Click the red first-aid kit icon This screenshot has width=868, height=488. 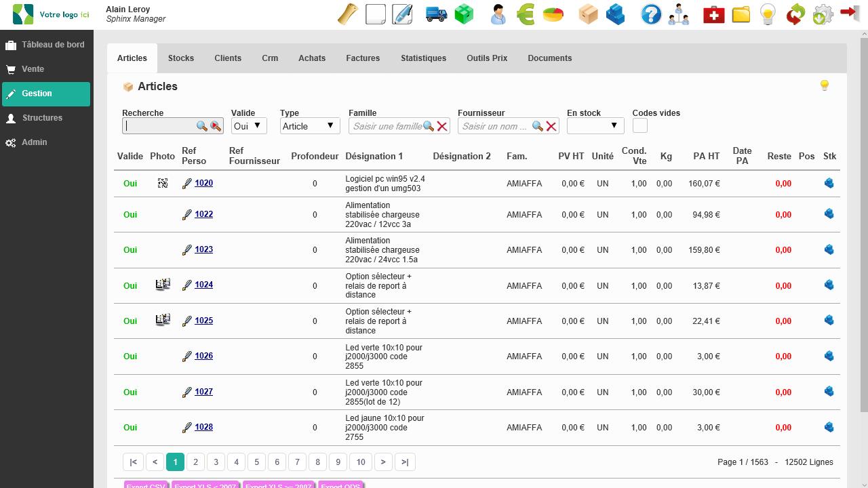[x=713, y=14]
